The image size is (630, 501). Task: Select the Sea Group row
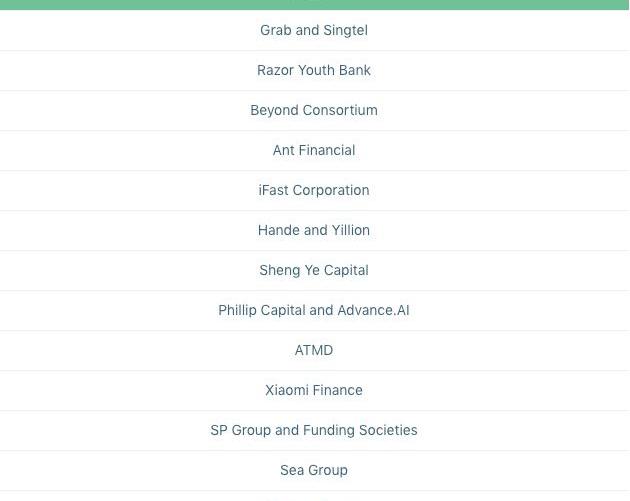[314, 470]
